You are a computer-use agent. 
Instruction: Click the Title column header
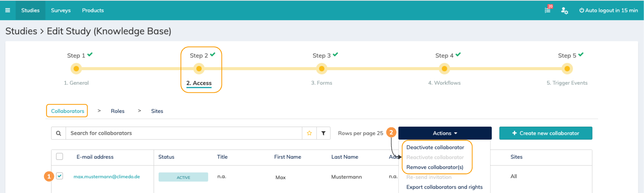(222, 157)
